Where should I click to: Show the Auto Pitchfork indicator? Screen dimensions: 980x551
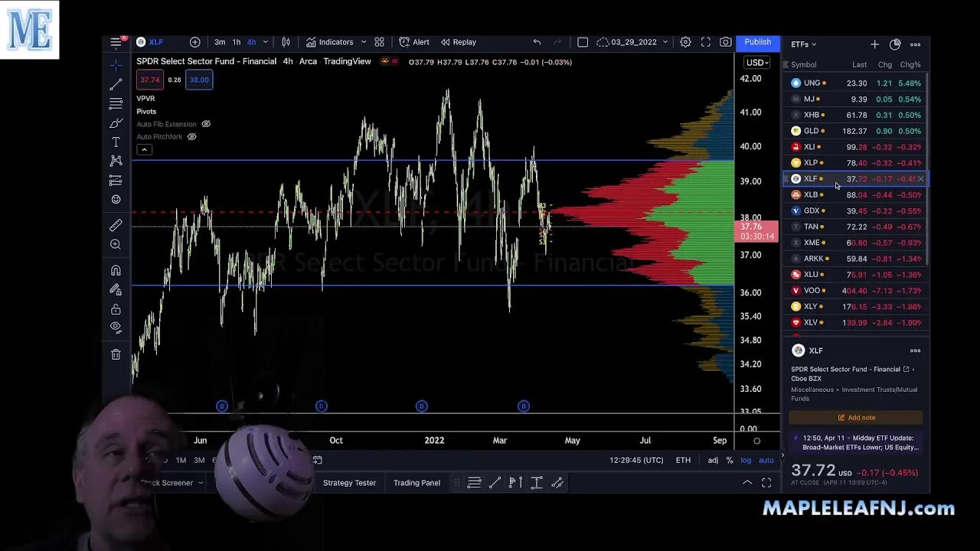(192, 136)
